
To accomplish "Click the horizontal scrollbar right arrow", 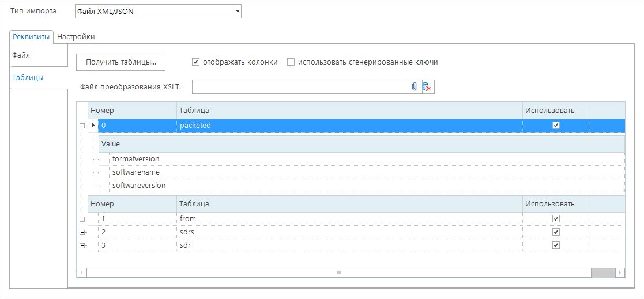I will click(620, 272).
